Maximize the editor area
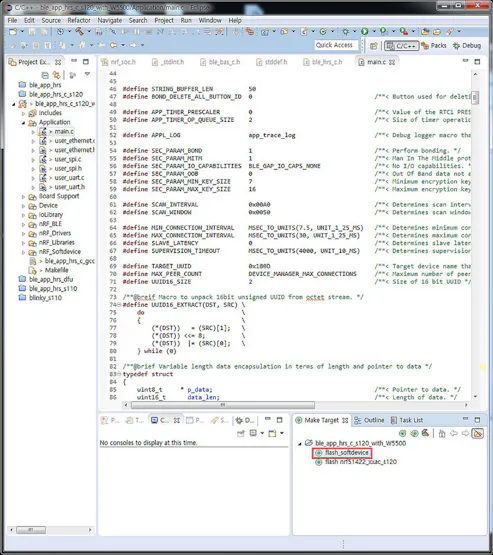The width and height of the screenshot is (493, 555). (x=477, y=62)
